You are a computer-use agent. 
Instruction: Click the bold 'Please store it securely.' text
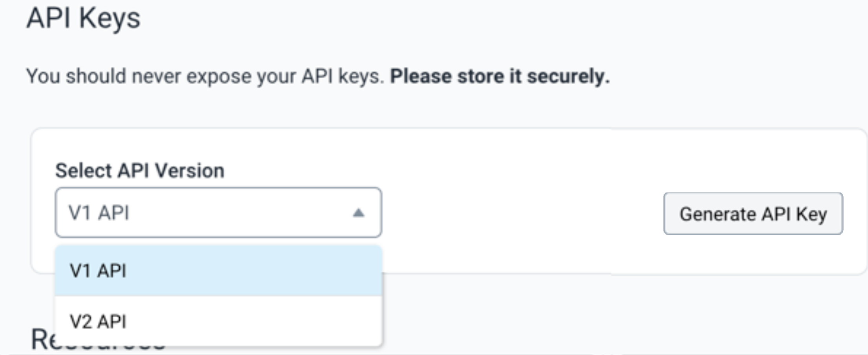point(500,76)
